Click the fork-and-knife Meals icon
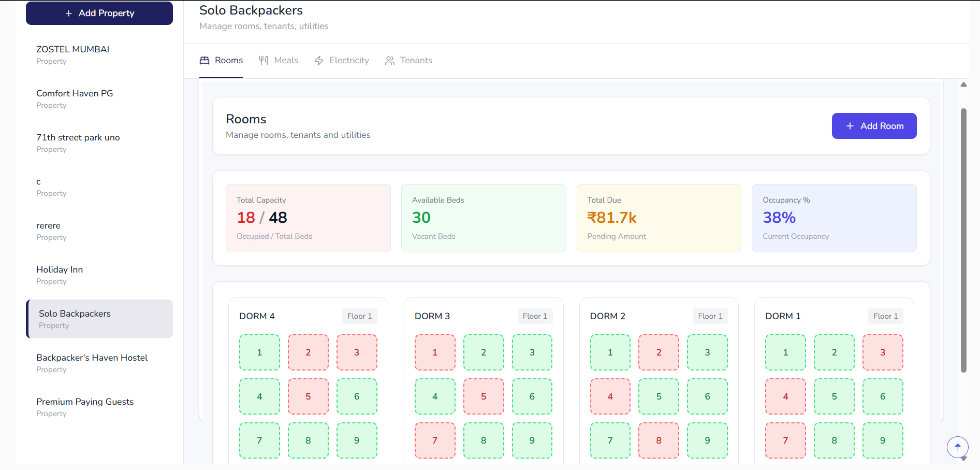The height and width of the screenshot is (470, 980). [264, 61]
